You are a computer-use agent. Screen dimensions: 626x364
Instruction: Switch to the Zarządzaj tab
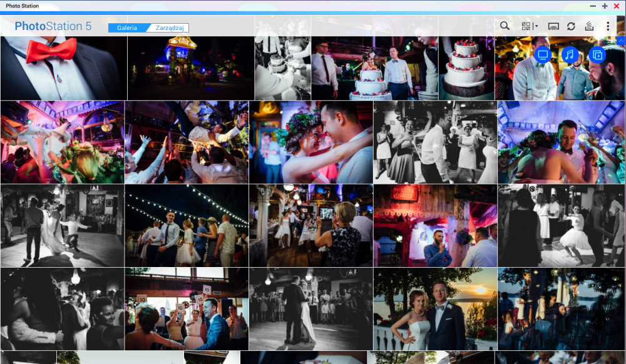[x=169, y=28]
